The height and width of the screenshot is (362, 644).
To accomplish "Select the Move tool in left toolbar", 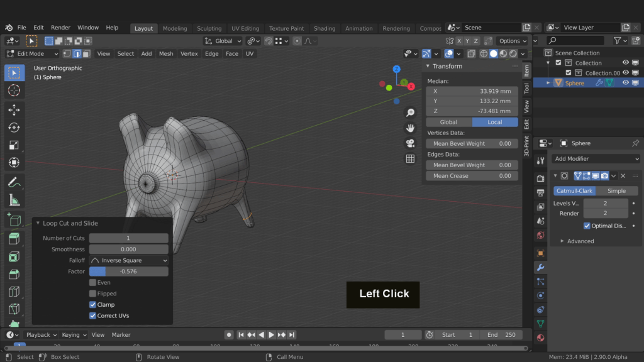I will pyautogui.click(x=14, y=110).
